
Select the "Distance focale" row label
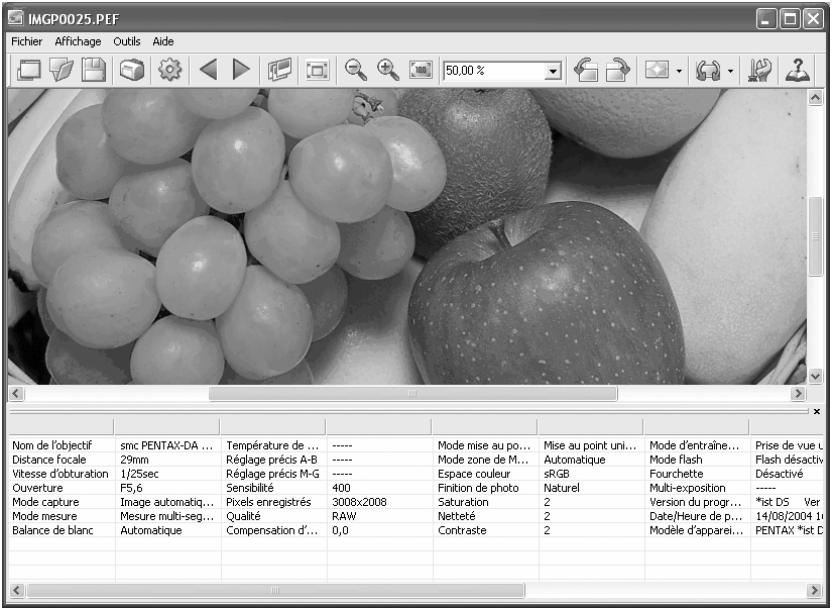(x=49, y=459)
